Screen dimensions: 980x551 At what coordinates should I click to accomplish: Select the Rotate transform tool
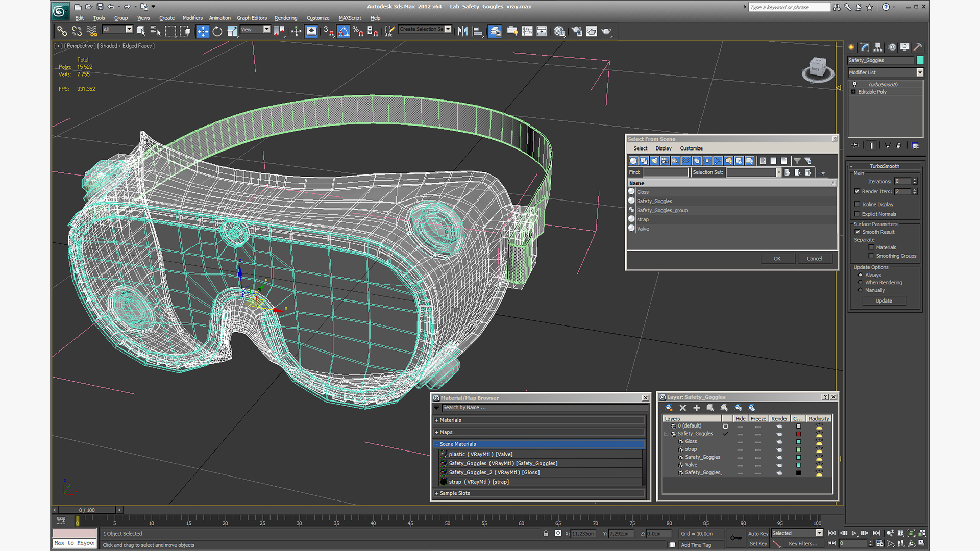(217, 31)
